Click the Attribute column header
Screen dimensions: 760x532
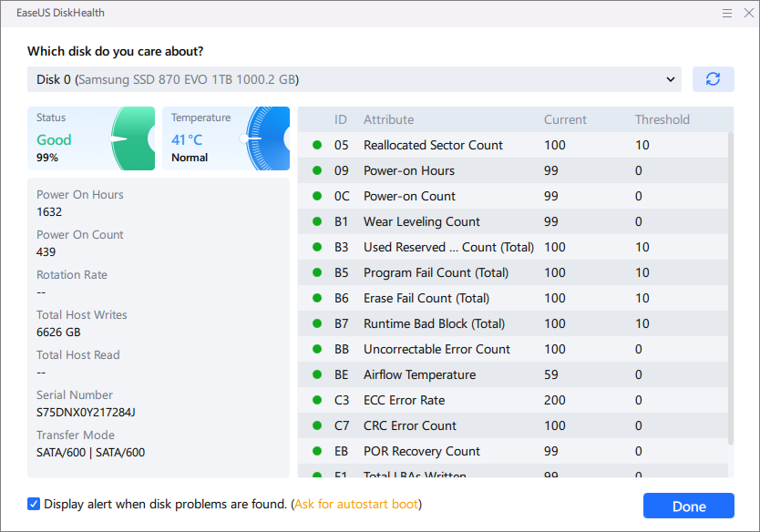pos(389,119)
